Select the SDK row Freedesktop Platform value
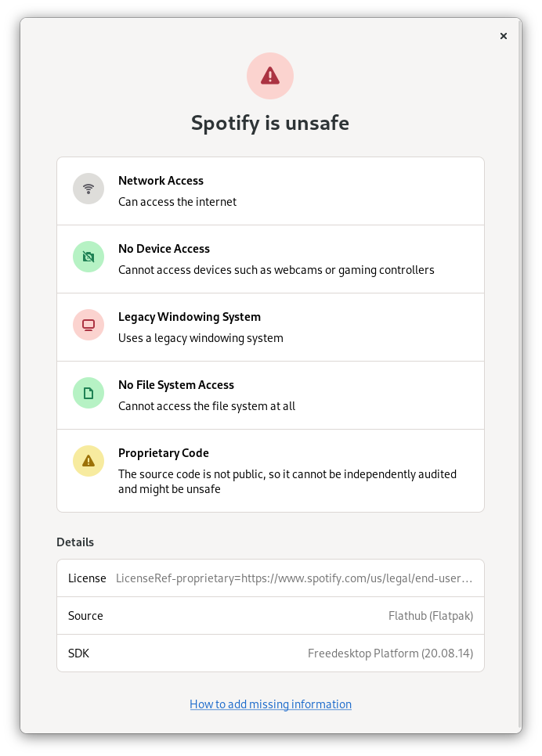 click(391, 653)
